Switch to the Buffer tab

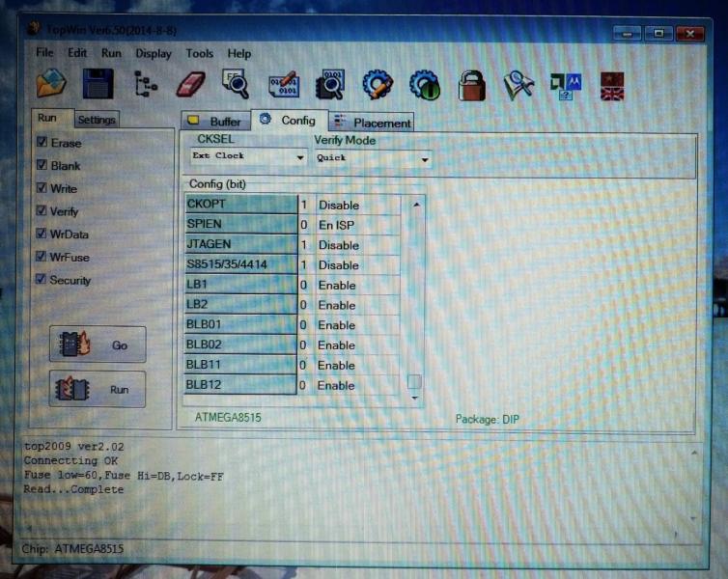pos(215,122)
